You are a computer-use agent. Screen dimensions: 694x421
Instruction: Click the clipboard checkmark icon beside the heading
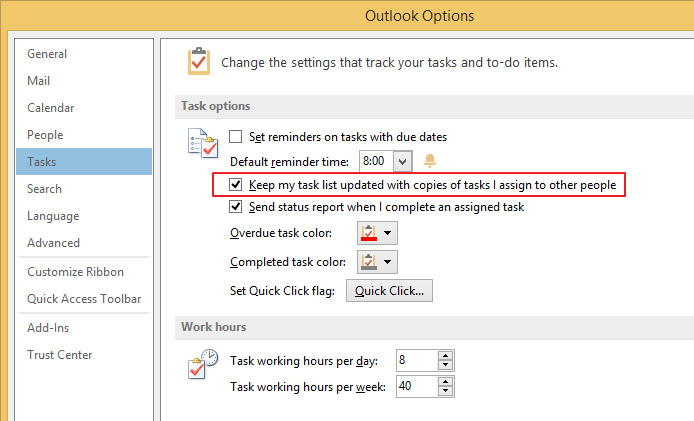point(199,61)
